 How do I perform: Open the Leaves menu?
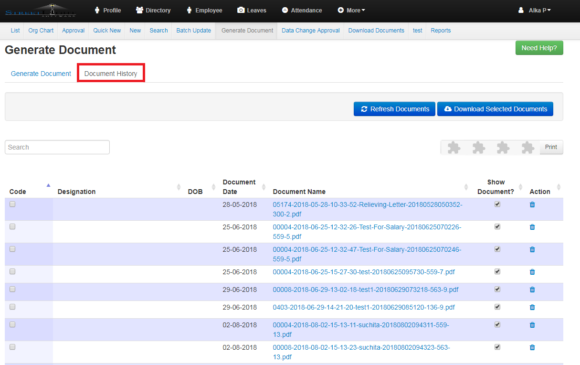click(252, 10)
